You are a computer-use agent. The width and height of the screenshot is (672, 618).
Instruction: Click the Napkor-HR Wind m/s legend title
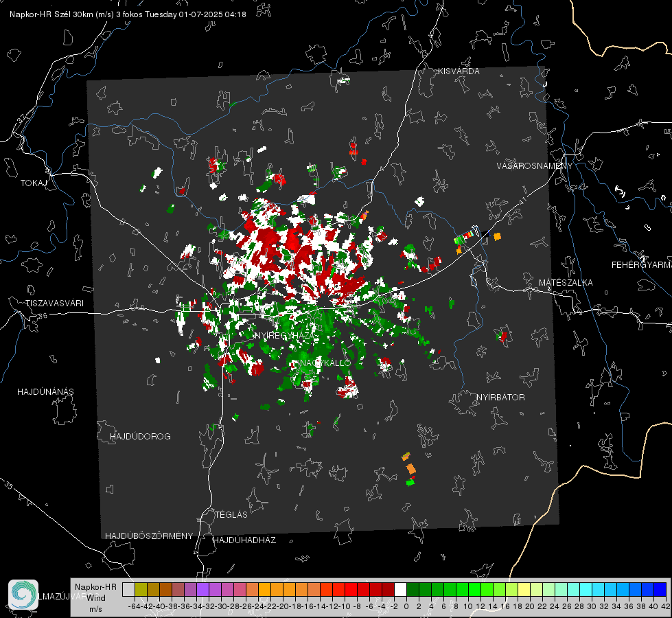(95, 598)
